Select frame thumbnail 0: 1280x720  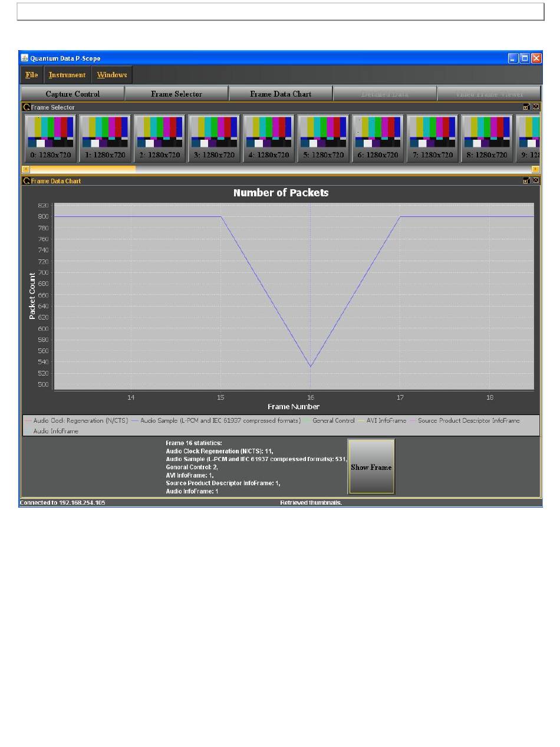click(x=50, y=138)
